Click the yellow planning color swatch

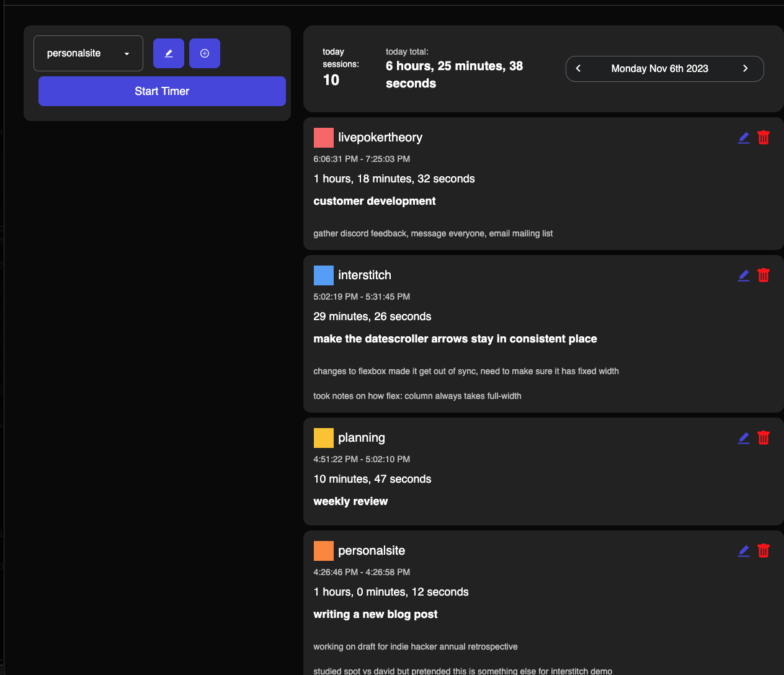[324, 438]
